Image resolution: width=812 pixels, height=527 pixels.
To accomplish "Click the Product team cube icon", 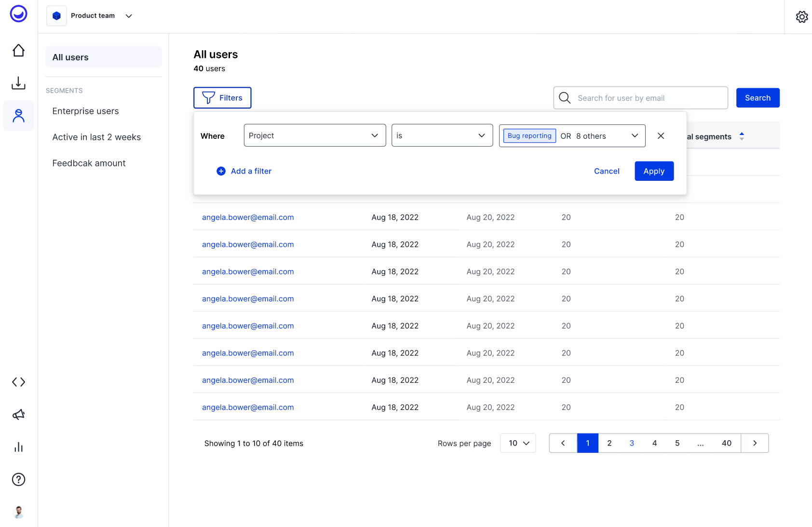I will (x=56, y=16).
